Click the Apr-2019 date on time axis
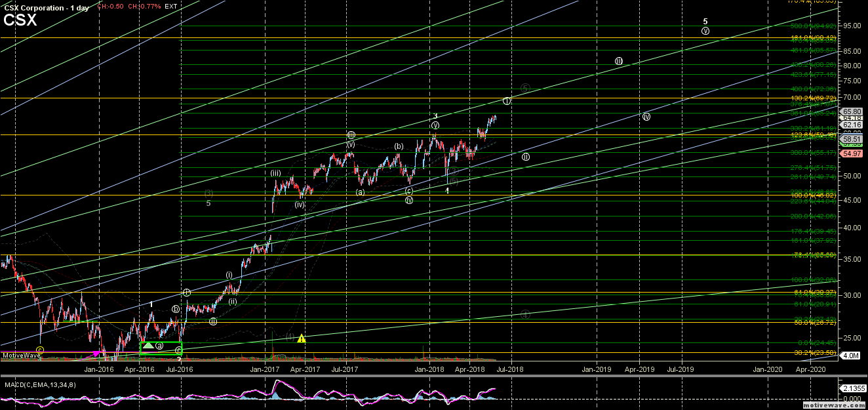Viewport: 868px width, 410px height. 639,369
